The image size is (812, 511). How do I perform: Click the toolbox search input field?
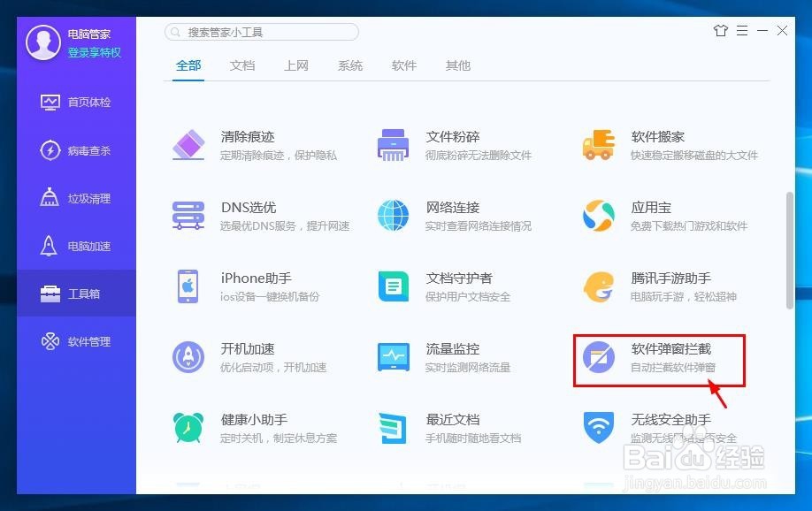click(x=260, y=31)
